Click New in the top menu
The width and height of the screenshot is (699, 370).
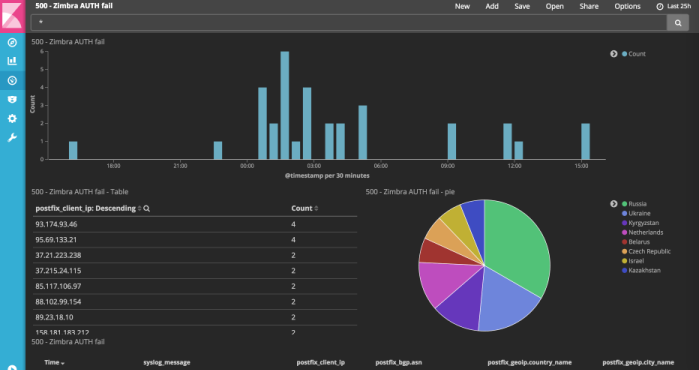click(462, 7)
